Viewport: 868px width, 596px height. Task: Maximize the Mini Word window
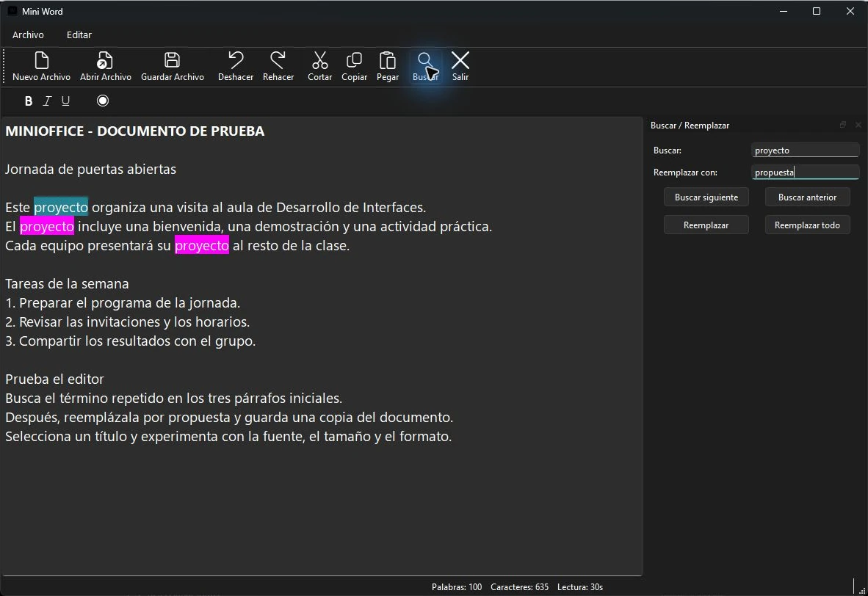pos(817,11)
